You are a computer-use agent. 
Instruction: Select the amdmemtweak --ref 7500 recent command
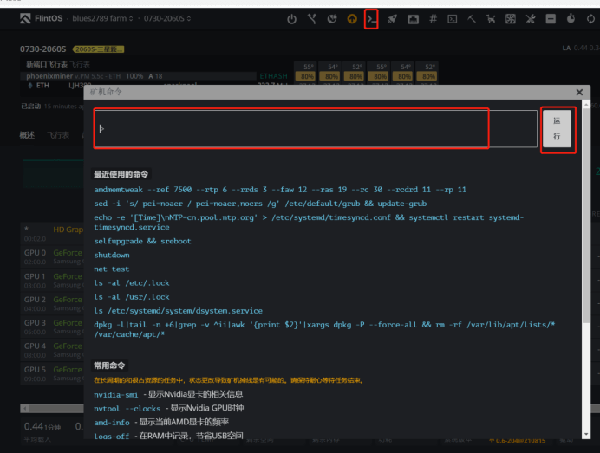[x=280, y=189]
